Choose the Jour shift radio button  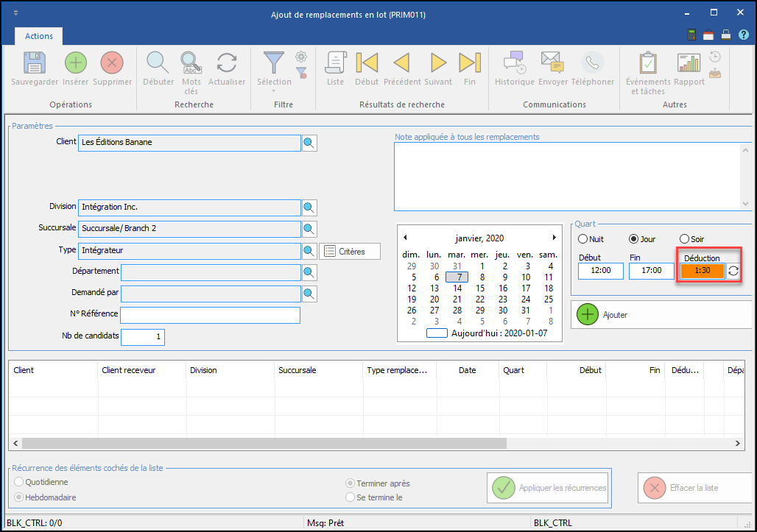633,239
